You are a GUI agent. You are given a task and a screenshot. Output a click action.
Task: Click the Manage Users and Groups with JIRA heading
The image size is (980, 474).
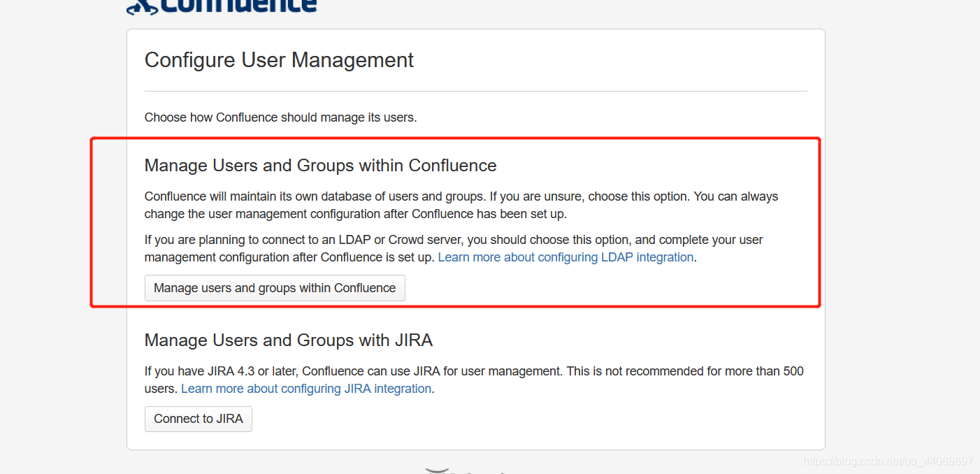coord(289,340)
